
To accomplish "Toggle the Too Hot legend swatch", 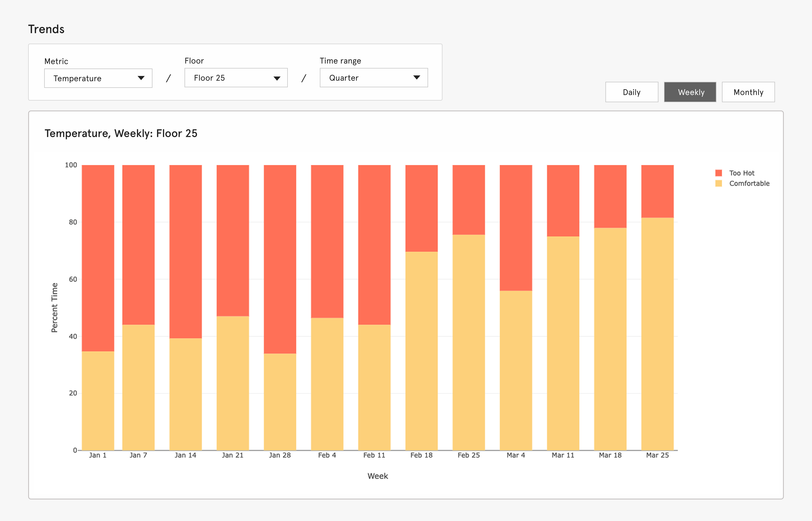I will click(719, 173).
